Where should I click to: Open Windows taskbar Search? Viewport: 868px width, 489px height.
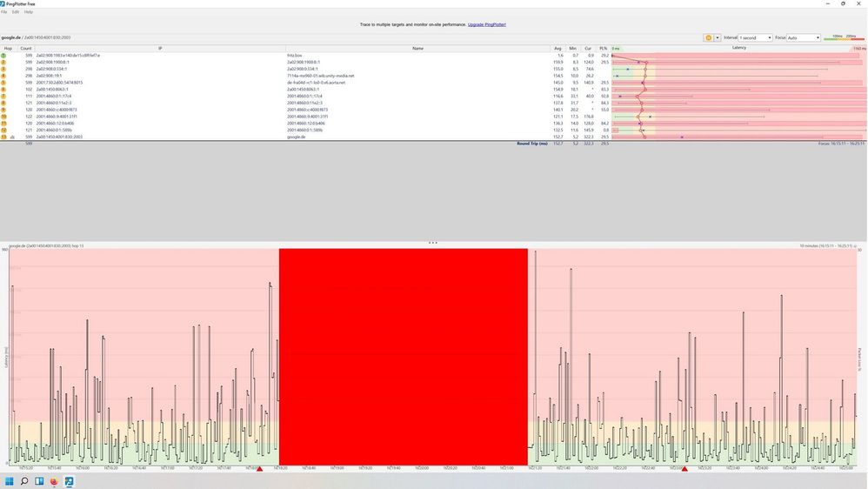(x=23, y=481)
